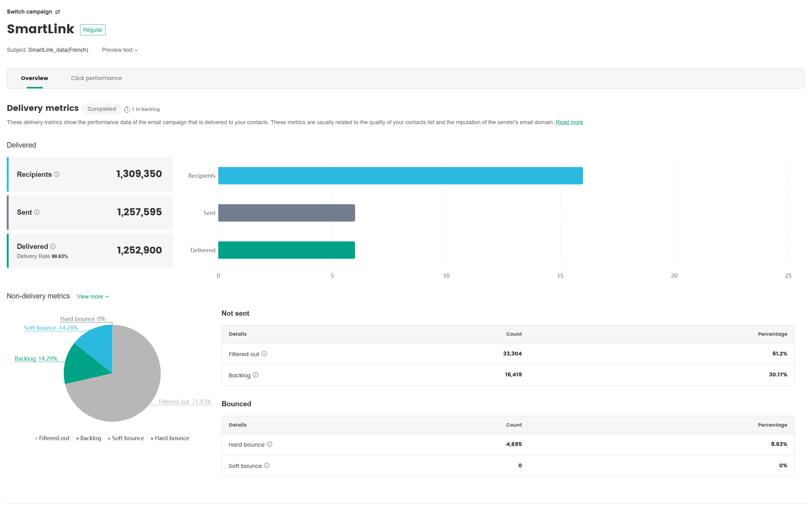Open the Overview tab
Image resolution: width=812 pixels, height=511 pixels.
(x=34, y=78)
